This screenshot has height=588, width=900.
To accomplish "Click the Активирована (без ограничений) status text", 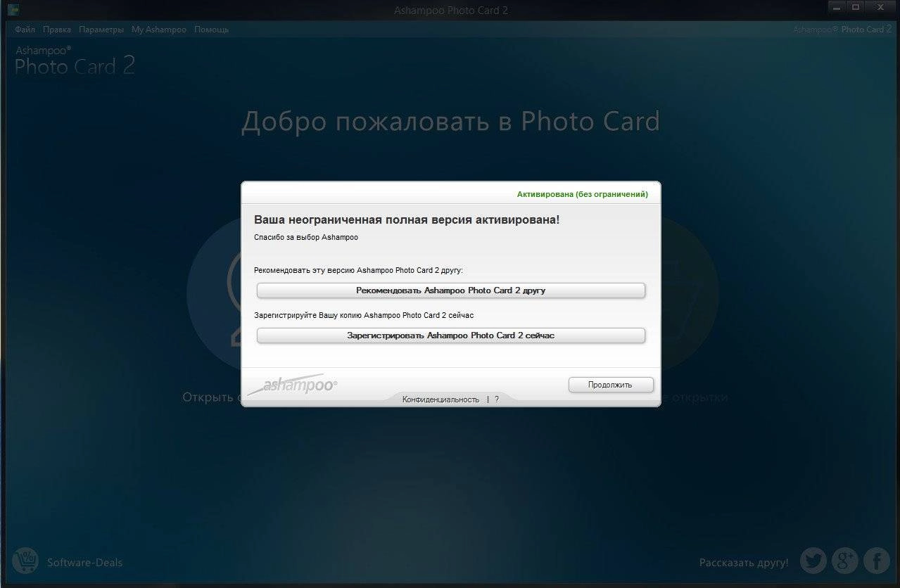I will [x=583, y=194].
